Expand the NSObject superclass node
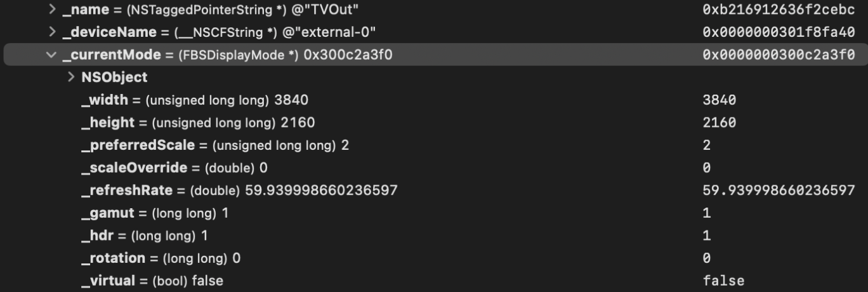The width and height of the screenshot is (868, 292). click(72, 77)
